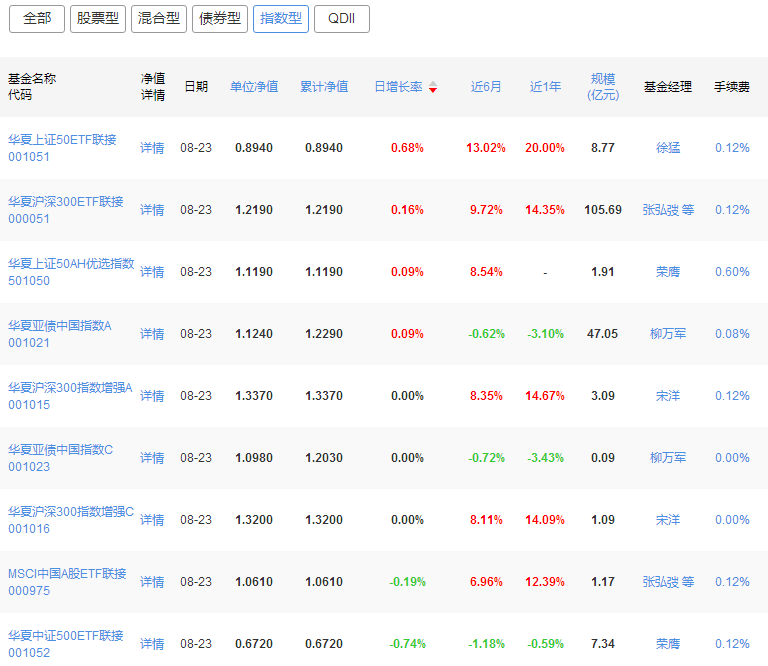
Task: Click 详情 for fund 001023
Action: (x=152, y=457)
